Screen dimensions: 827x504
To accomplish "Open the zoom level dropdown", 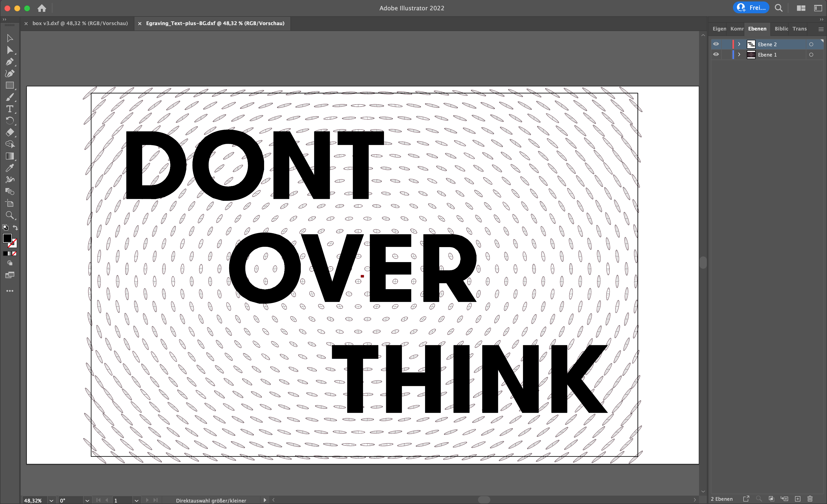I will (51, 500).
